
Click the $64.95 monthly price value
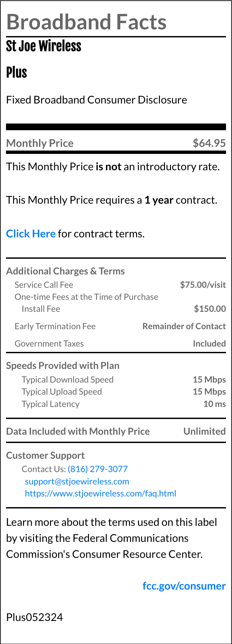point(209,143)
